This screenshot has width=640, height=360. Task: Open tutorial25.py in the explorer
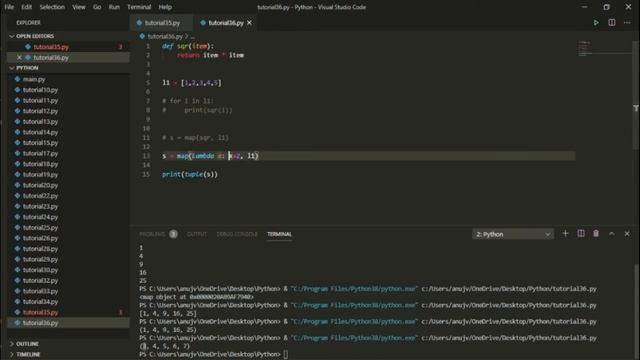click(x=69, y=228)
